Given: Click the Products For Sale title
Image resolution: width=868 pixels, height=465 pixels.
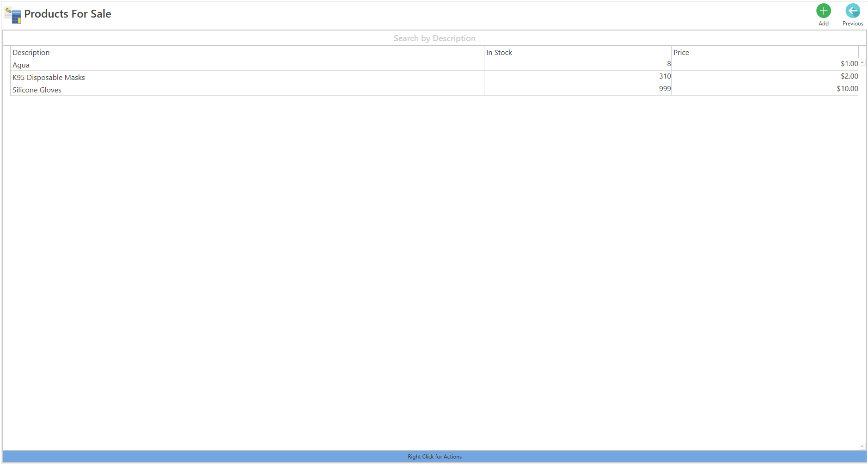Looking at the screenshot, I should coord(67,14).
